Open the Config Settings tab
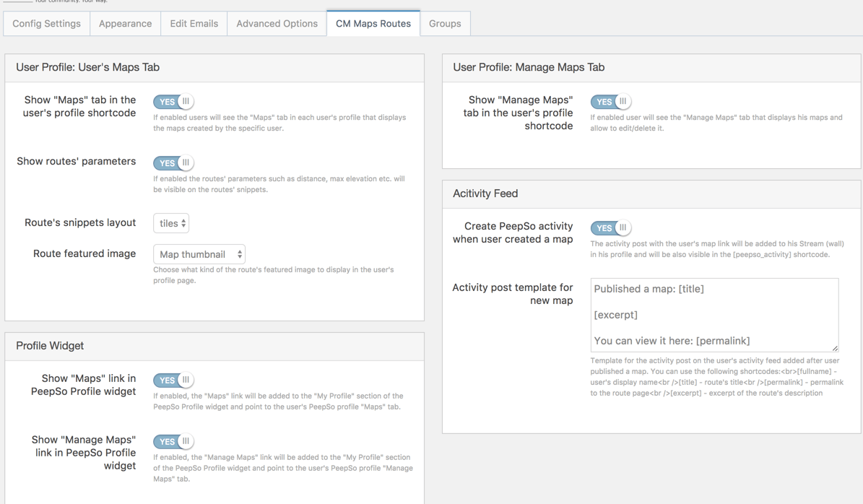The width and height of the screenshot is (863, 504). point(47,24)
